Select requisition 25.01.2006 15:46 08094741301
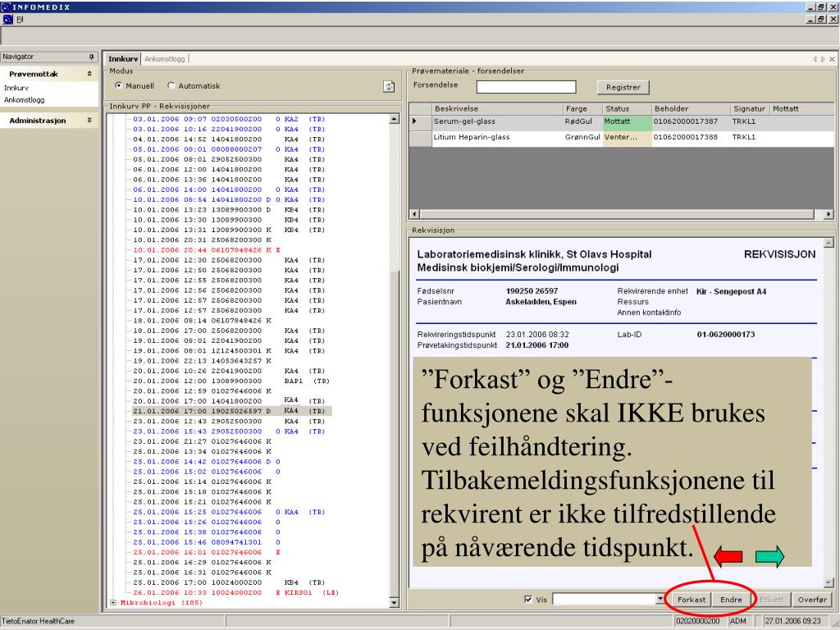This screenshot has height=630, width=840. (x=207, y=542)
